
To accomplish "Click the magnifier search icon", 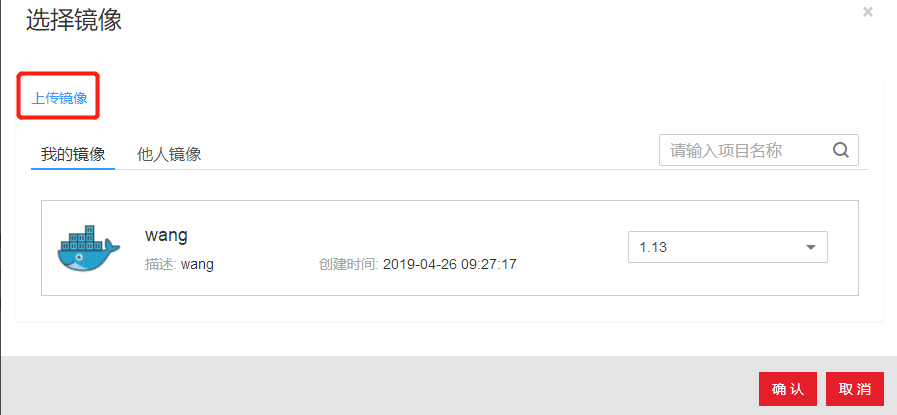I will (x=840, y=150).
